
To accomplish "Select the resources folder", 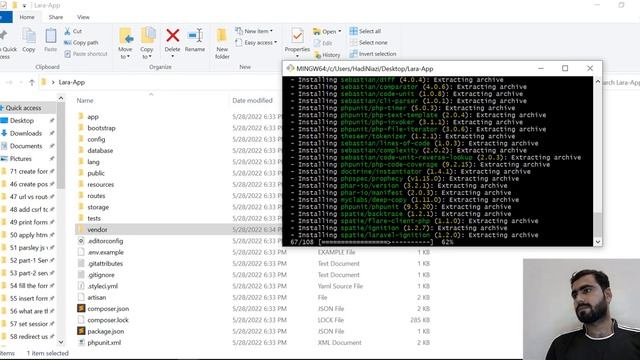I will pyautogui.click(x=100, y=184).
